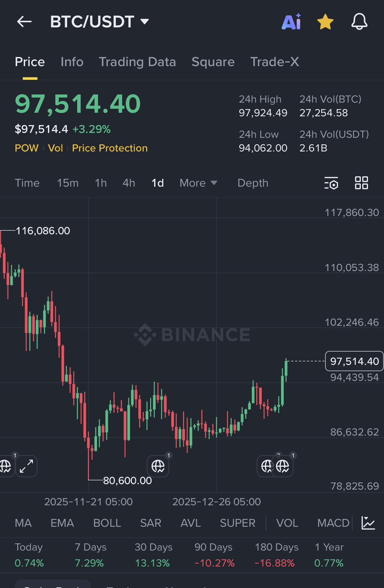Open the indicator chart settings icon
The height and width of the screenshot is (588, 384).
pyautogui.click(x=368, y=523)
